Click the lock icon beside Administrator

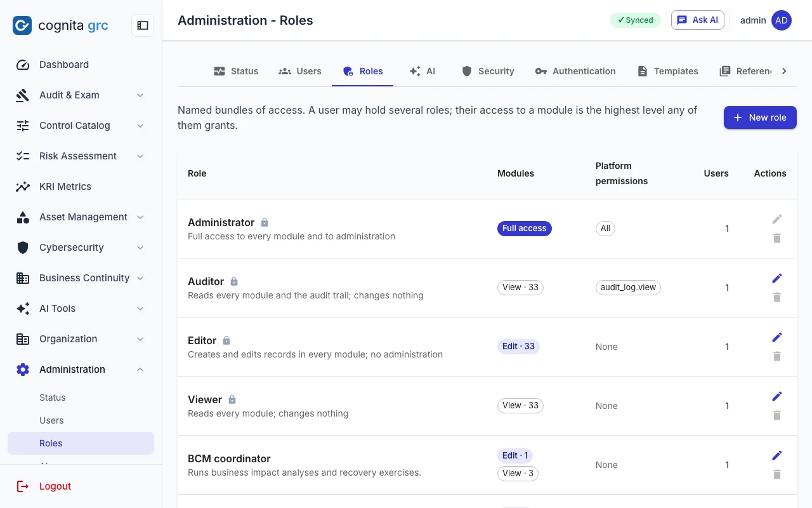pyautogui.click(x=265, y=222)
